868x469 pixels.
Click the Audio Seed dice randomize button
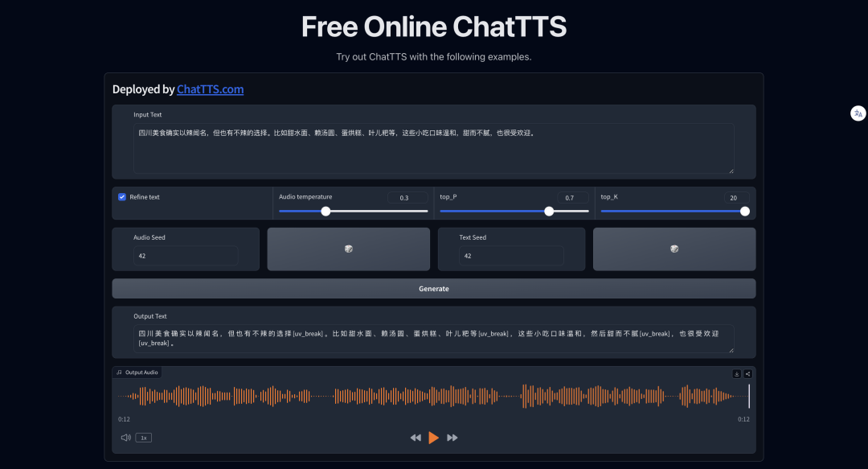348,249
